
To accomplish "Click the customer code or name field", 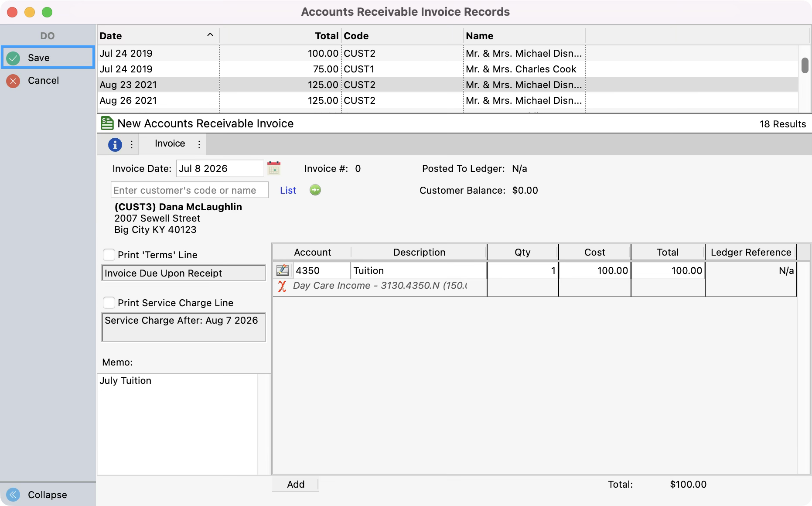I will [x=190, y=190].
